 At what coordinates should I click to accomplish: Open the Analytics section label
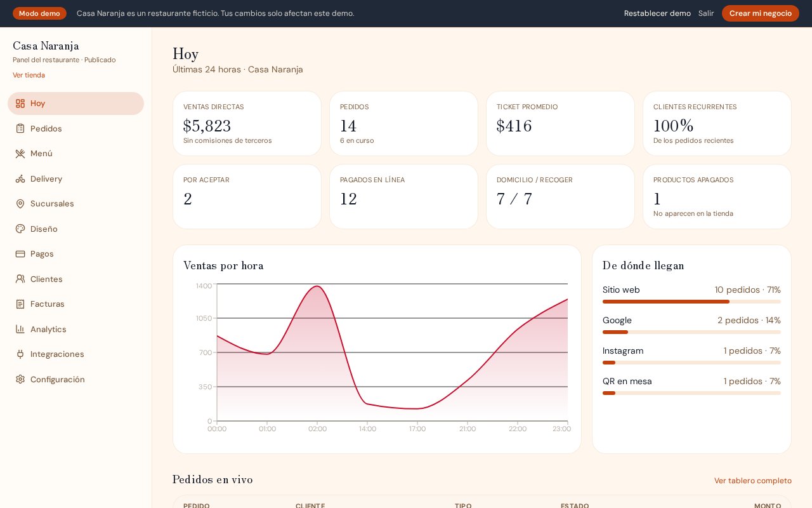point(48,329)
